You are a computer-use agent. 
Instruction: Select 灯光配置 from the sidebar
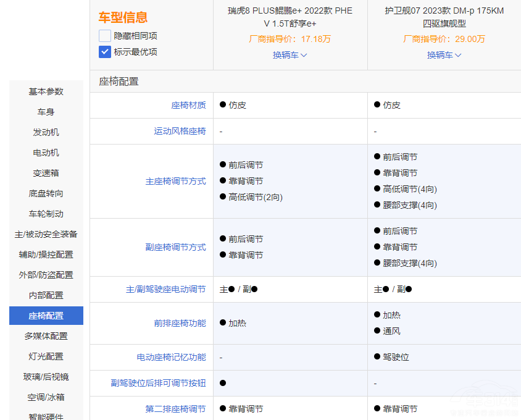click(45, 356)
